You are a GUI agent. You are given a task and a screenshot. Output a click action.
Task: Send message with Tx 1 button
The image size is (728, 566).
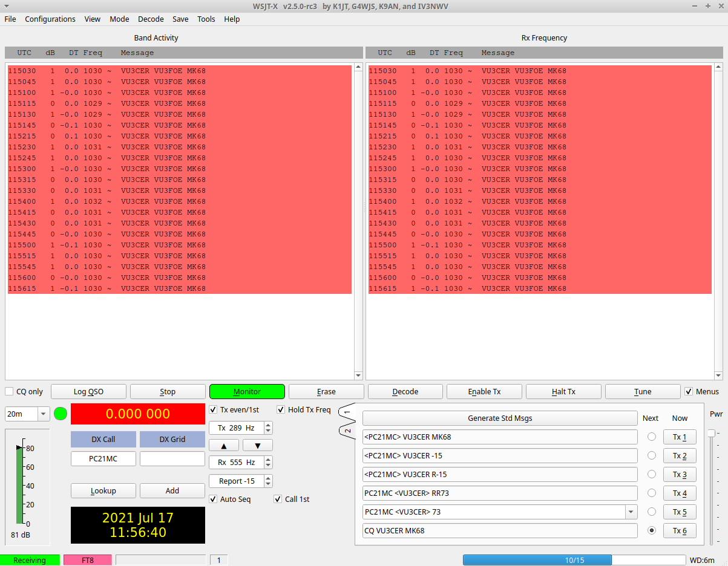[x=680, y=437]
